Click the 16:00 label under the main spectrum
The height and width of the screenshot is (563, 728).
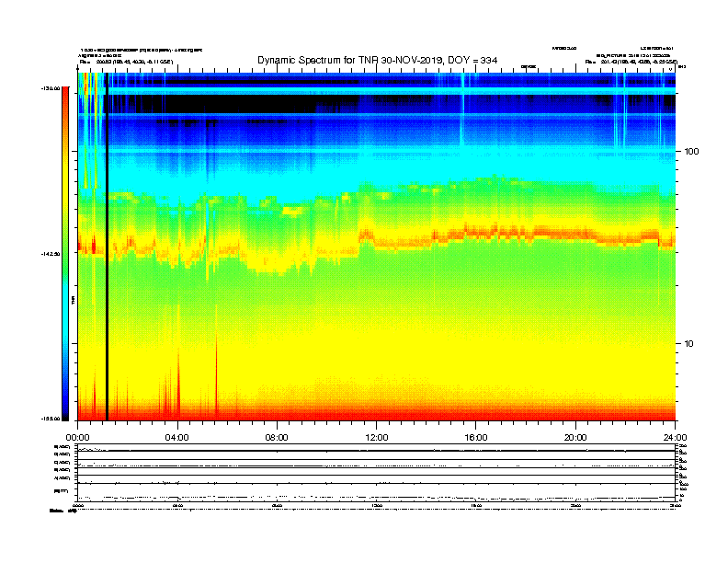tap(476, 438)
